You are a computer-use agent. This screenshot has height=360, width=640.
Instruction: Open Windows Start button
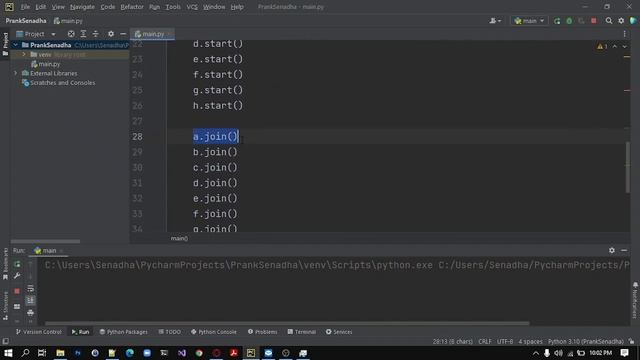[8, 353]
